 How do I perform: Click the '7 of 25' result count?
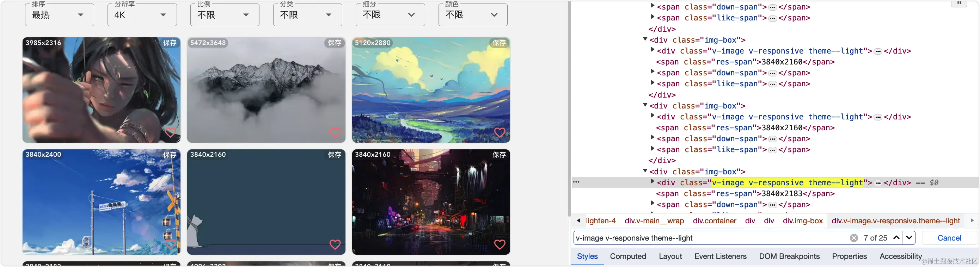click(x=875, y=238)
